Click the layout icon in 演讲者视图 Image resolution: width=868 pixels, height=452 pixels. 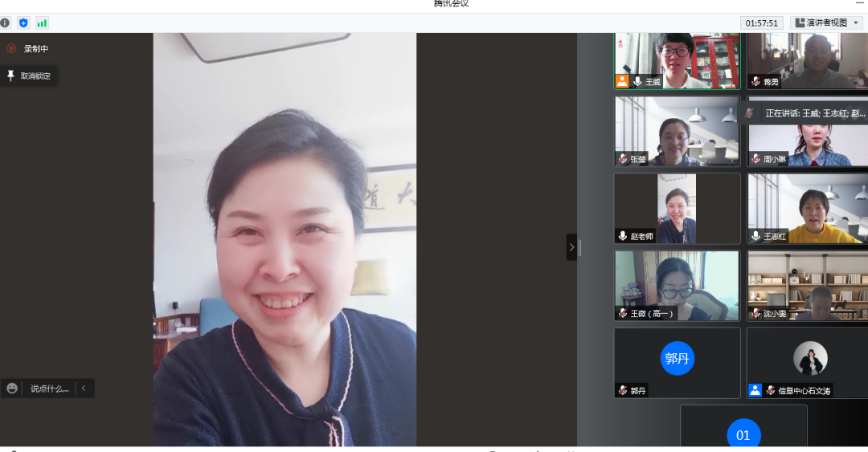coord(800,22)
